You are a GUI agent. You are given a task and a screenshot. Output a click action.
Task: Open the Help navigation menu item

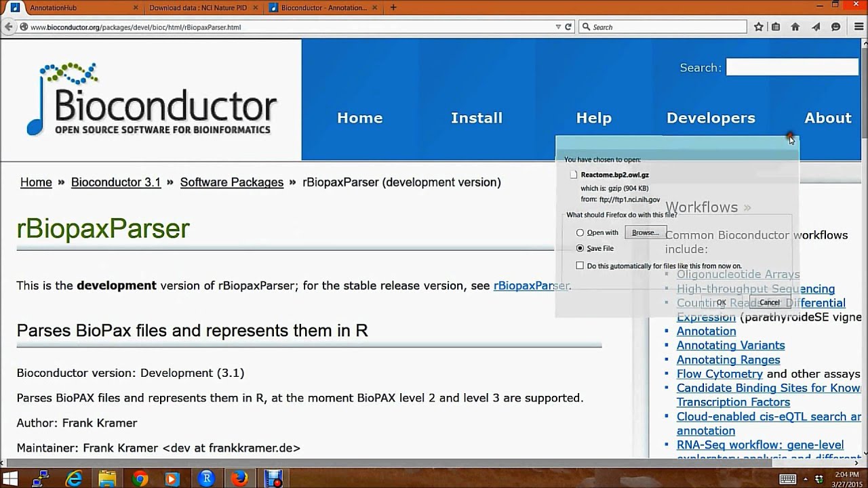click(x=593, y=118)
